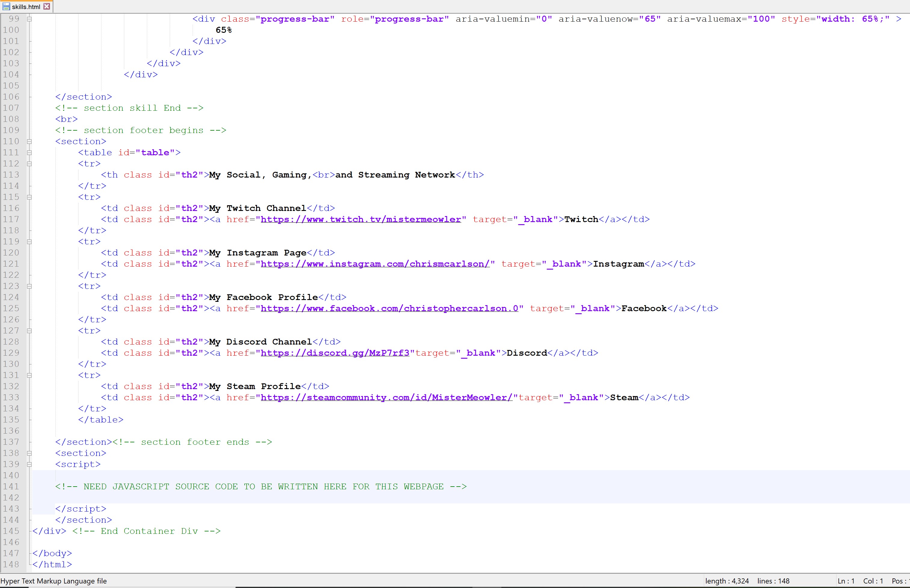Click the closing </html> tag
Image resolution: width=910 pixels, height=588 pixels.
[x=52, y=564]
